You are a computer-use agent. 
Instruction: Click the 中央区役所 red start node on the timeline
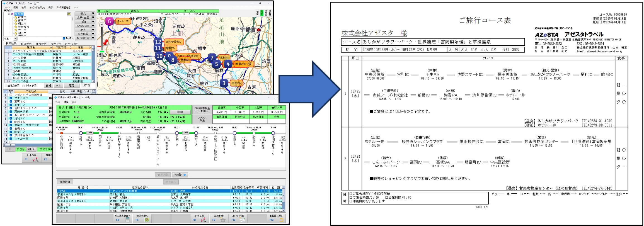(x=62, y=133)
